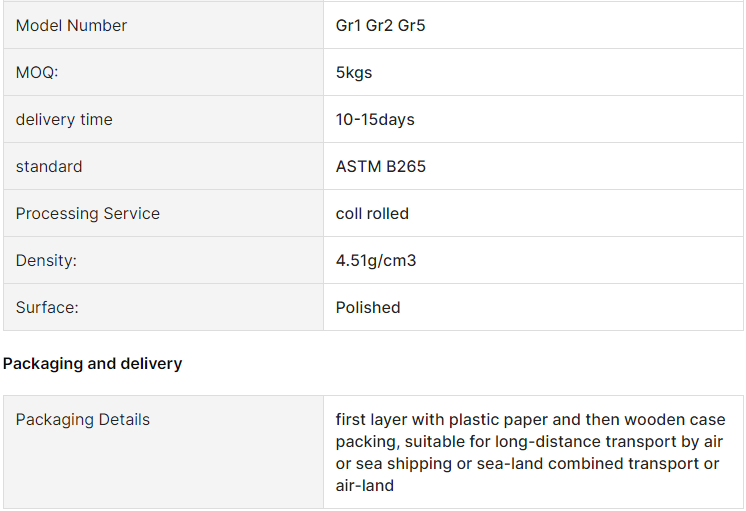Viewport: 746px width, 511px height.
Task: Click the 'Packaging Details' label
Action: point(83,420)
